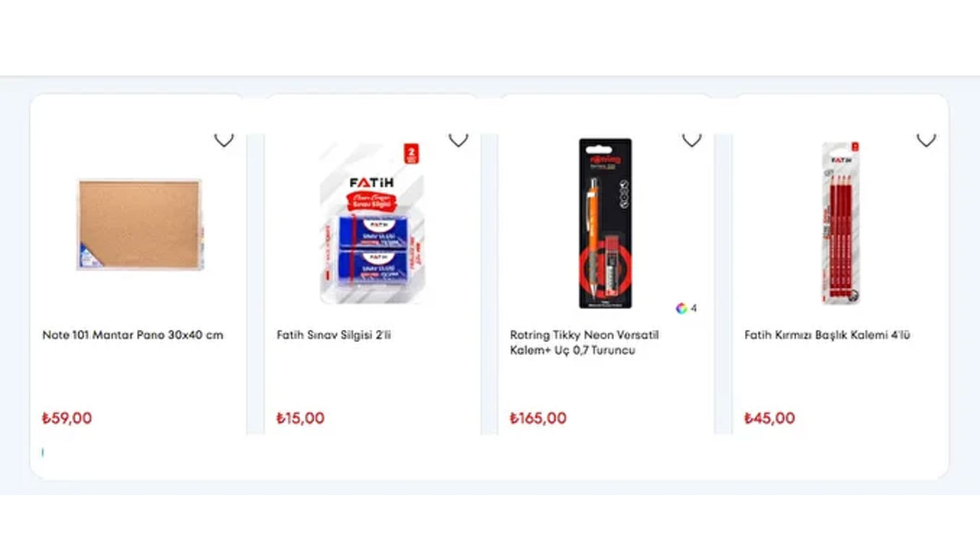Image resolution: width=980 pixels, height=551 pixels.
Task: Select Fatih Kırmızı Başlık Kalemi 4'lü title
Action: click(827, 335)
